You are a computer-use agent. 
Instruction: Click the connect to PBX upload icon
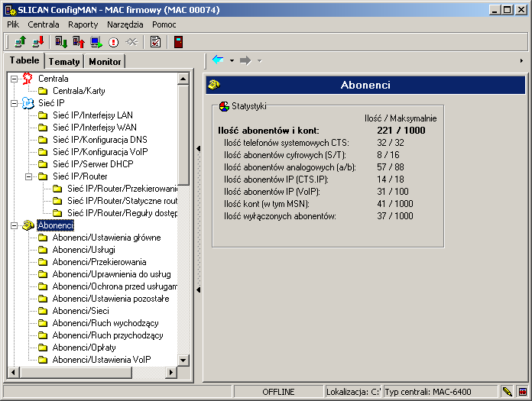[x=21, y=42]
